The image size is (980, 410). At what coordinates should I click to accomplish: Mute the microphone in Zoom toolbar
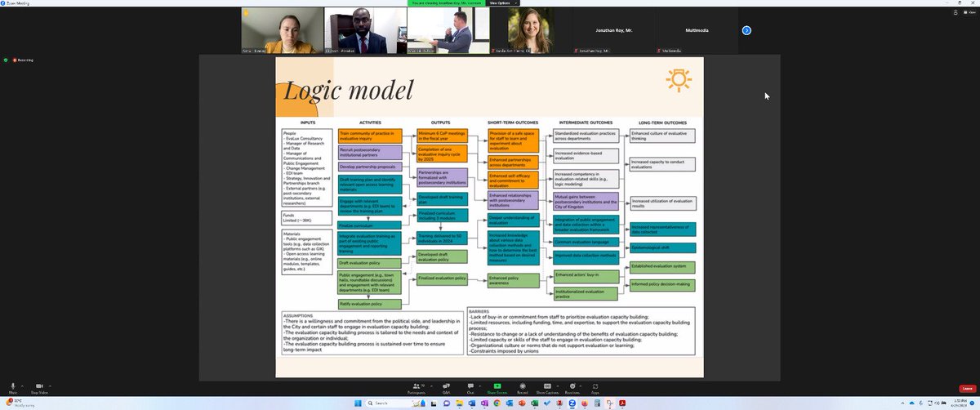pyautogui.click(x=12, y=387)
